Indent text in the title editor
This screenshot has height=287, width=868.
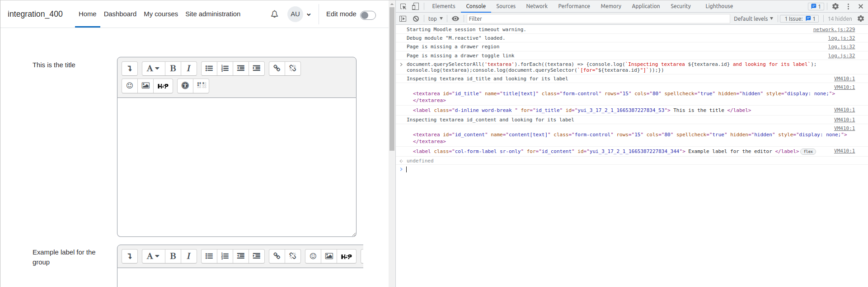click(x=257, y=69)
